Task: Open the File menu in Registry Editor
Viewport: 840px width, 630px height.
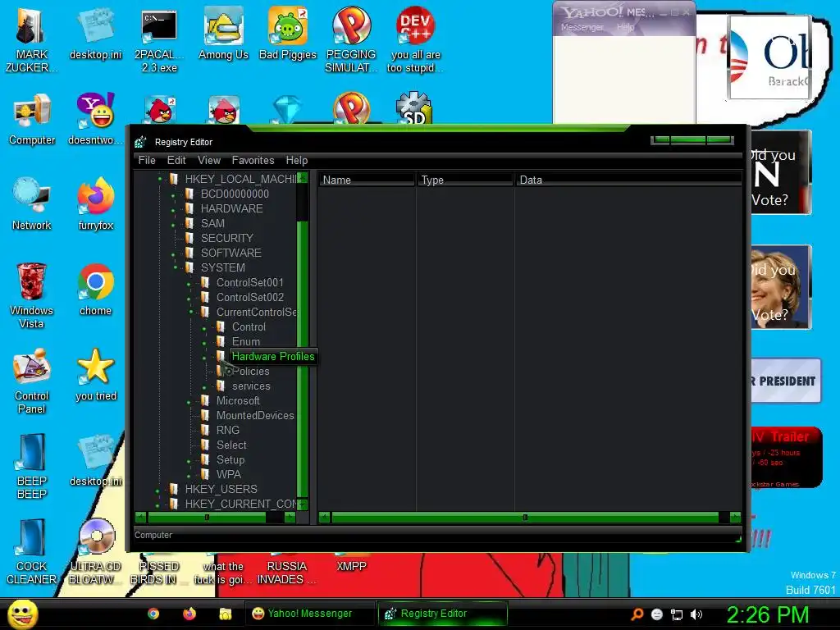Action: click(147, 160)
